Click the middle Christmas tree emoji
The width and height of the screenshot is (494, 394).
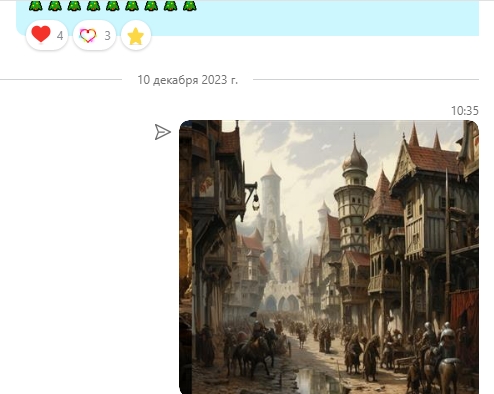[113, 6]
